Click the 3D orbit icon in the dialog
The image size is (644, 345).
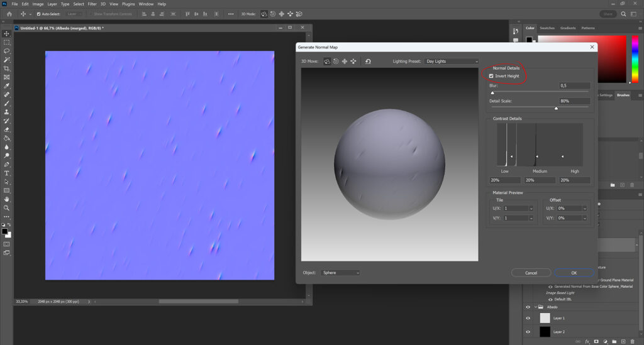pos(327,61)
